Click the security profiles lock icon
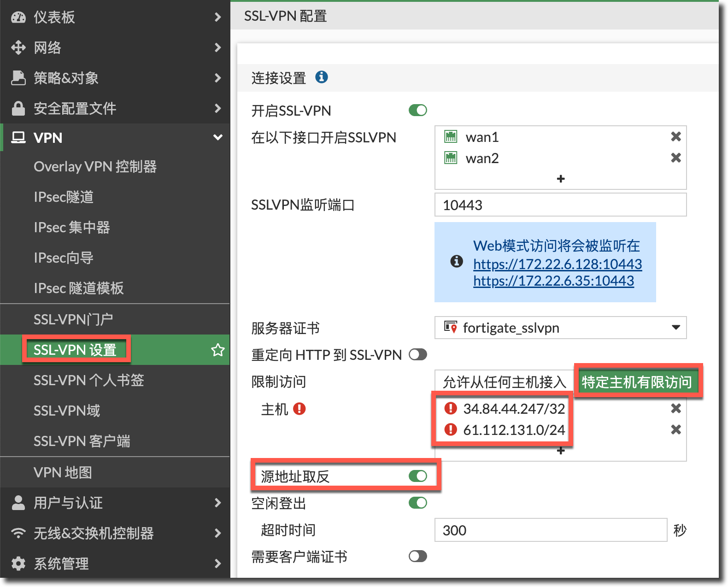 (18, 108)
